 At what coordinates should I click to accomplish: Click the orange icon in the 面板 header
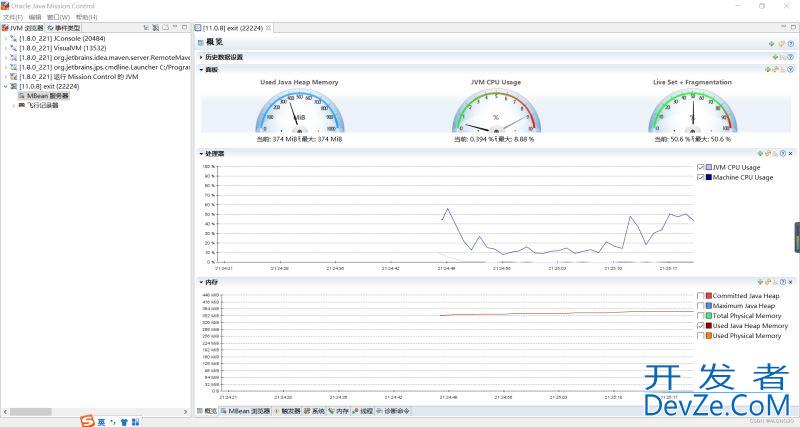(776, 69)
